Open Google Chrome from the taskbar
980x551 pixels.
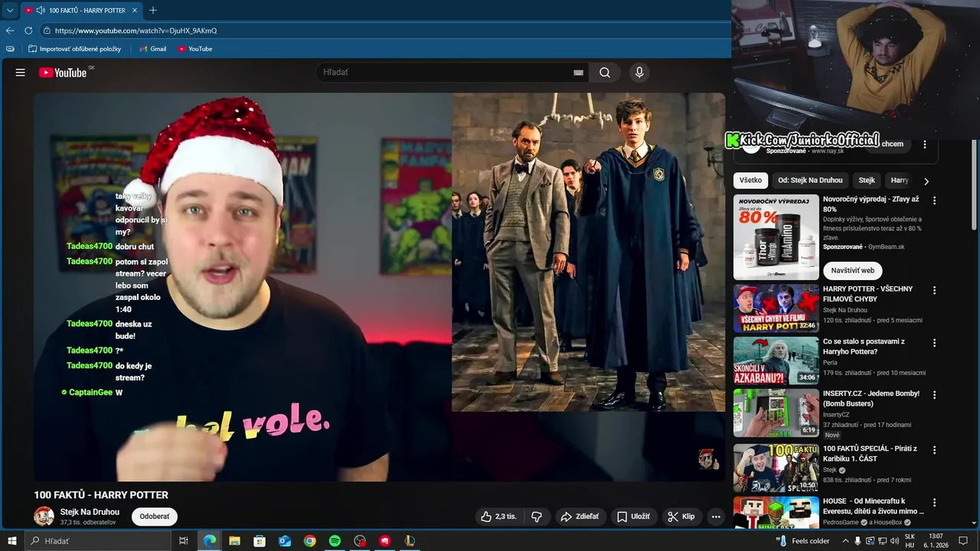309,541
